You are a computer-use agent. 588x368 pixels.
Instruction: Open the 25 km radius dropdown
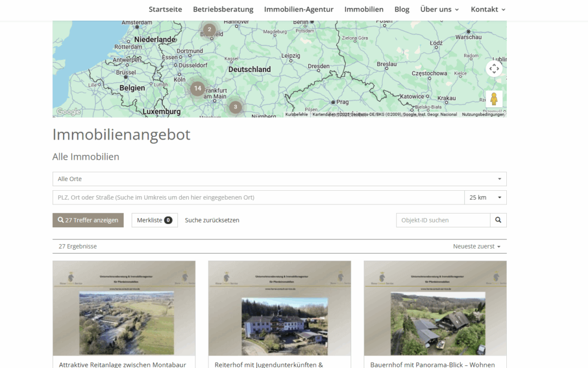tap(485, 197)
